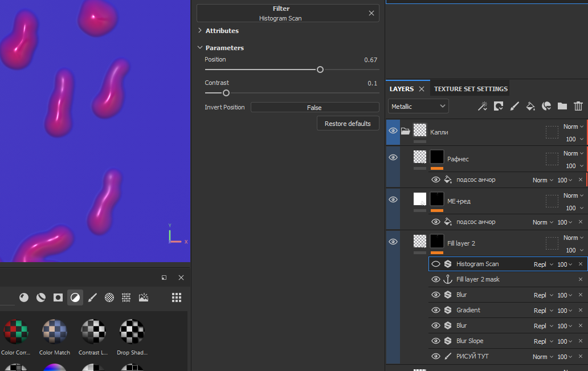The width and height of the screenshot is (588, 371).
Task: Remove the Blur Slope effect
Action: [x=581, y=341]
